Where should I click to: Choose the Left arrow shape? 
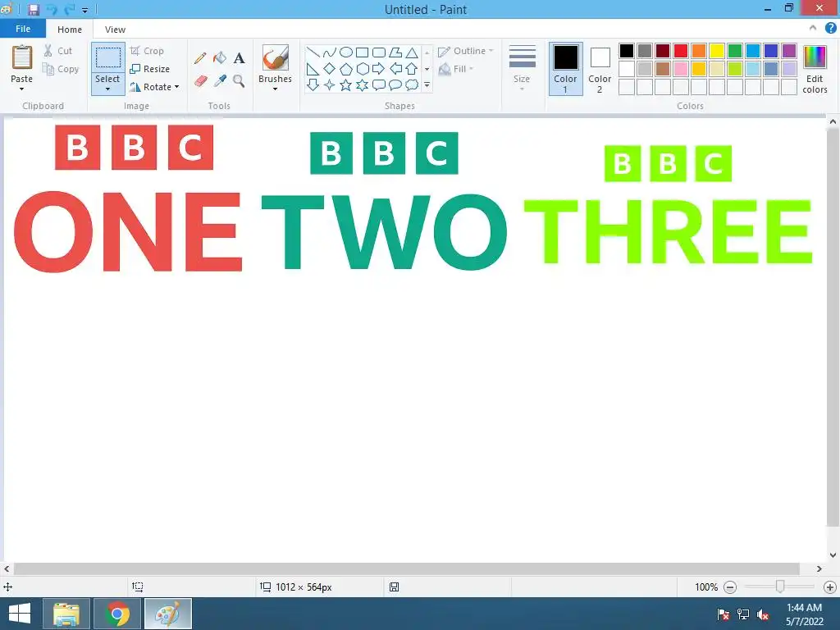[395, 69]
